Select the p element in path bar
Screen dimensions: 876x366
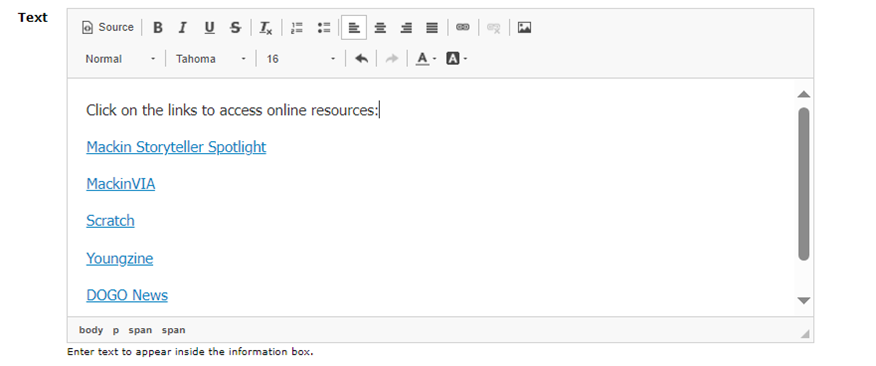tap(116, 330)
